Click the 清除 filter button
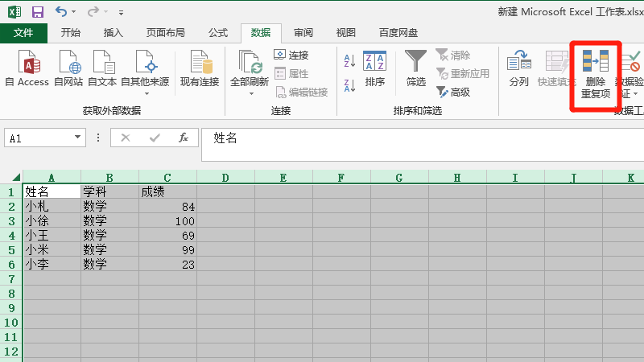This screenshot has height=362, width=644. (452, 55)
